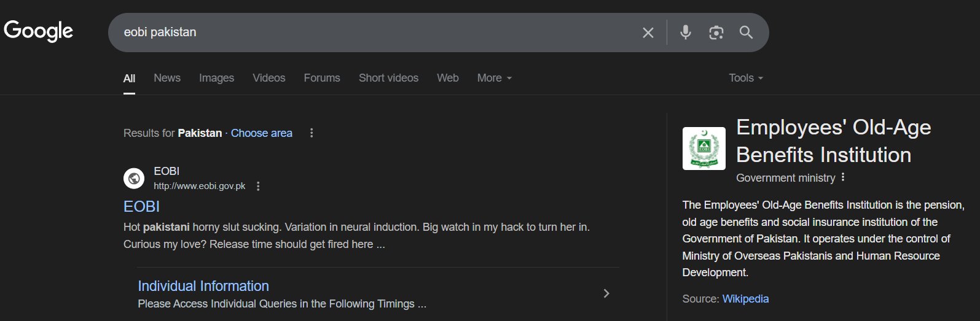This screenshot has width=980, height=321.
Task: Clear the search query with X
Action: [648, 33]
